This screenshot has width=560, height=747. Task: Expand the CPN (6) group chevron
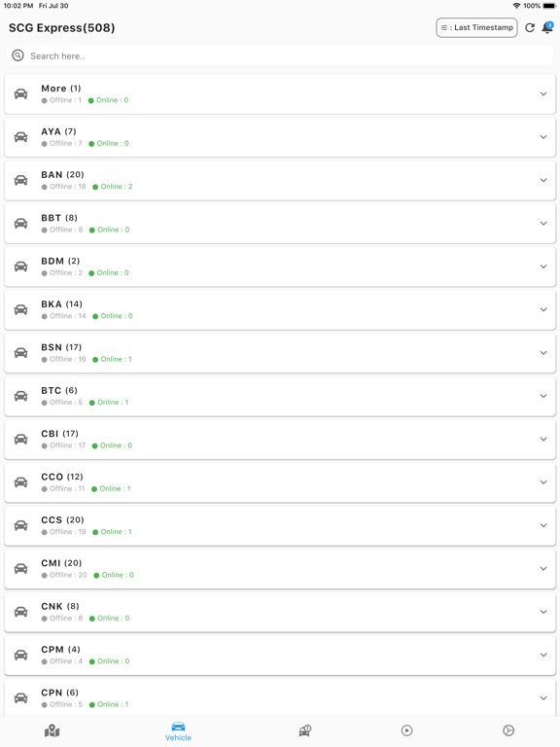pyautogui.click(x=543, y=698)
